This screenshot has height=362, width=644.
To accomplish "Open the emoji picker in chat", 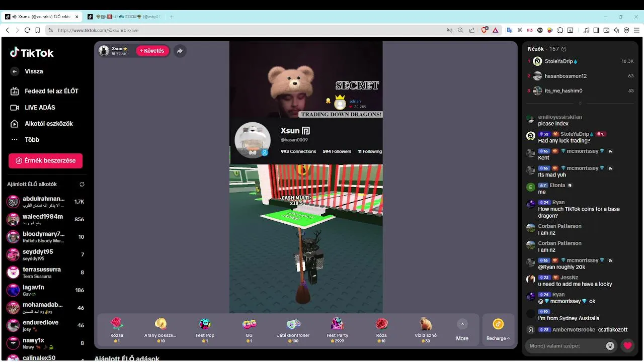I will (x=610, y=346).
